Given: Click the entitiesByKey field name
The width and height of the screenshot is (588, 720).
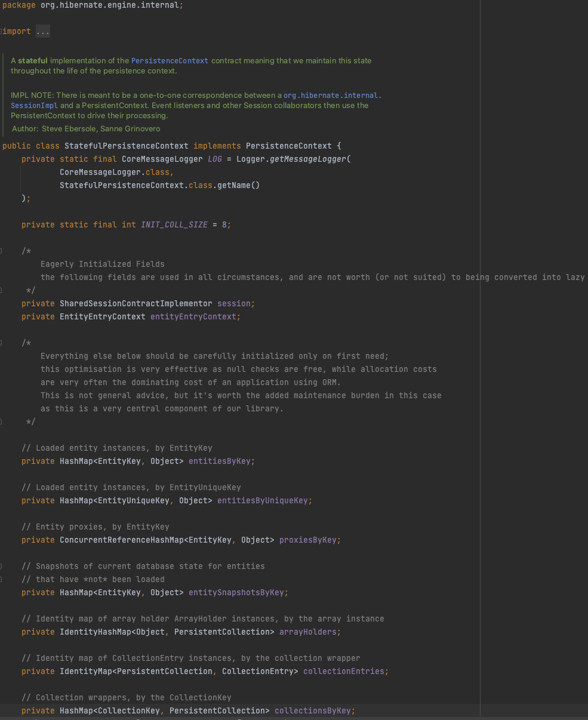Looking at the screenshot, I should [220, 461].
